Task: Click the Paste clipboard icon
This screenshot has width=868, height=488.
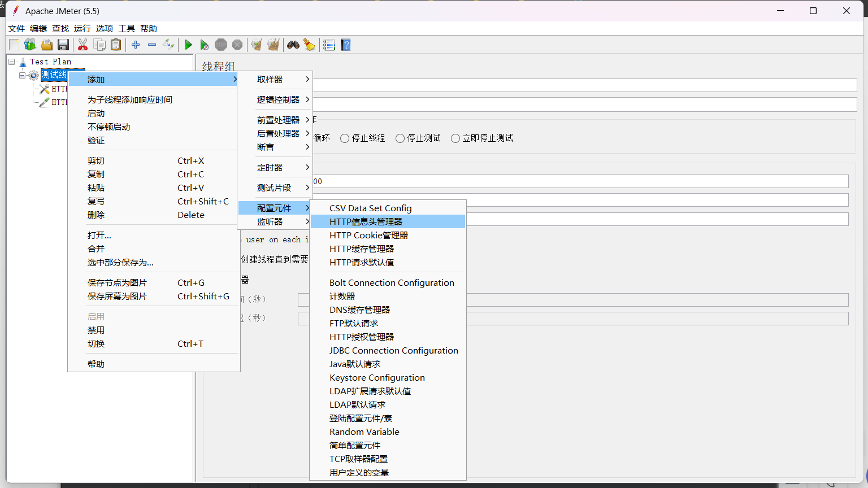Action: point(116,45)
